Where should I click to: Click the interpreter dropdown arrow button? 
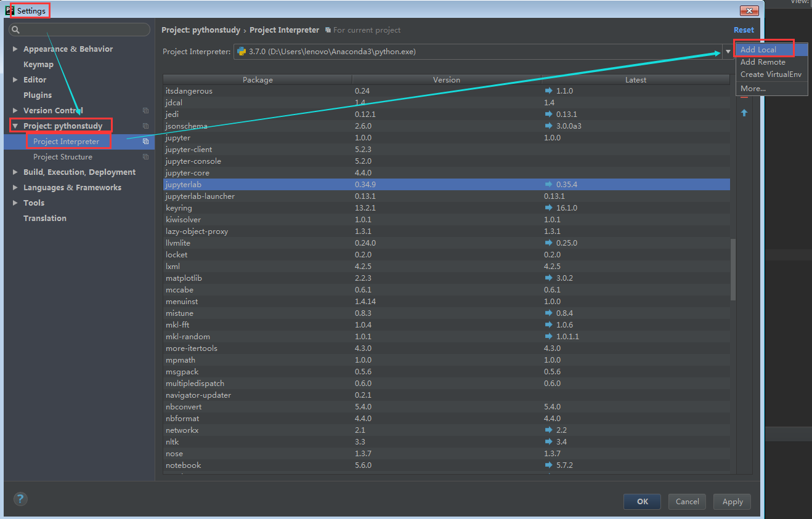(x=728, y=52)
